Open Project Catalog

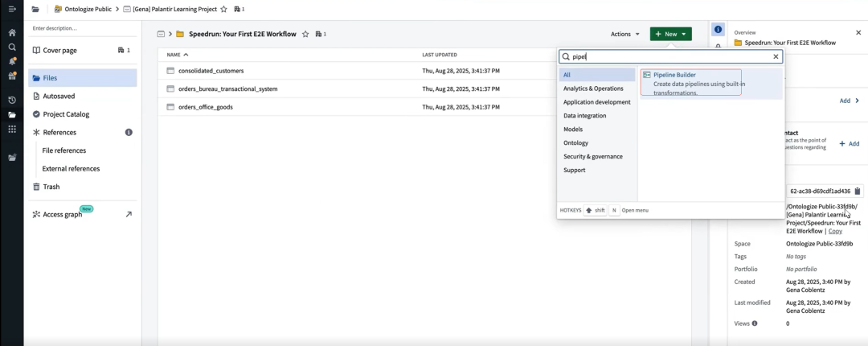tap(82, 114)
